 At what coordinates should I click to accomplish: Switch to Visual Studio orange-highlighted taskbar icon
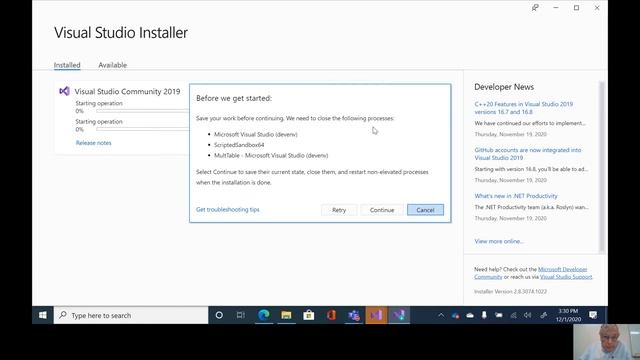click(x=376, y=315)
